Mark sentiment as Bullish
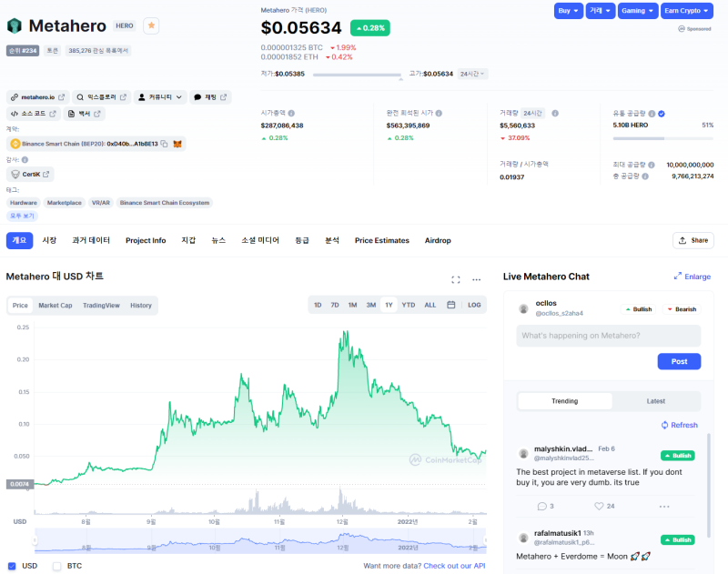 (639, 309)
